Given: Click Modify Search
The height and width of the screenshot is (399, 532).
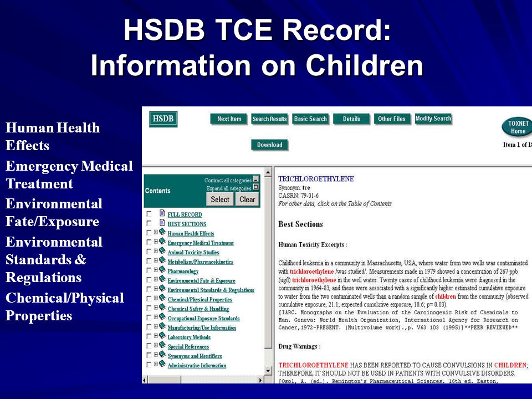Looking at the screenshot, I should (x=433, y=119).
